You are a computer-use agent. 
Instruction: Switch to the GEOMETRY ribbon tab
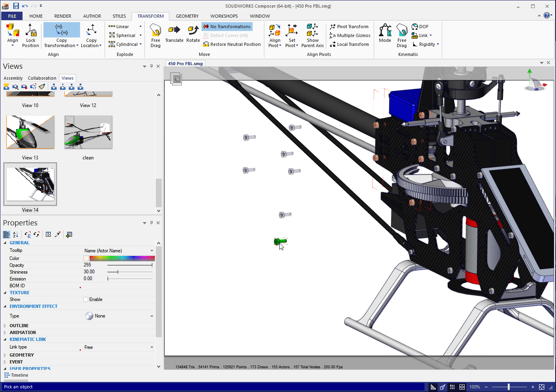187,16
